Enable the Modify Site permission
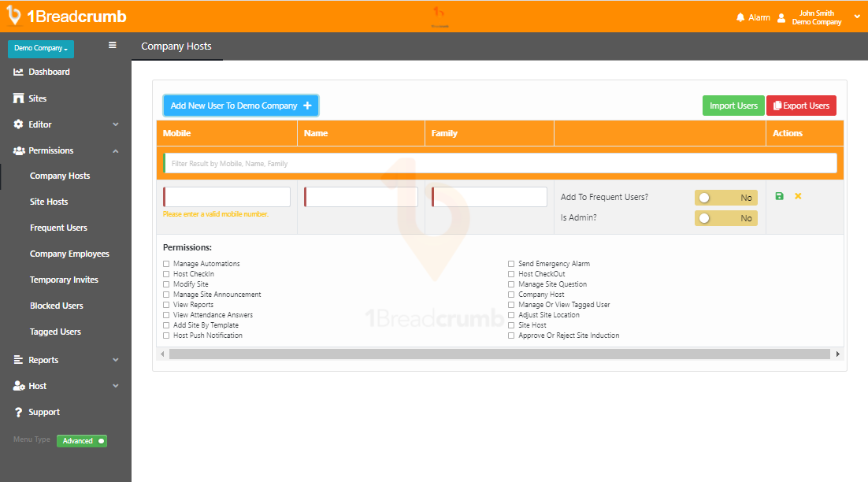 pyautogui.click(x=166, y=284)
